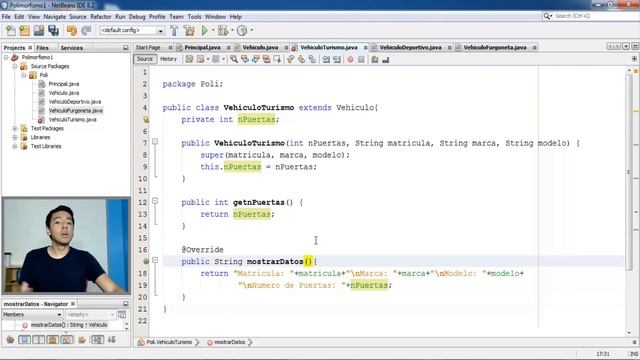Click mostrarDatos in the breadcrumb bar
Image resolution: width=640 pixels, height=360 pixels.
click(x=229, y=342)
